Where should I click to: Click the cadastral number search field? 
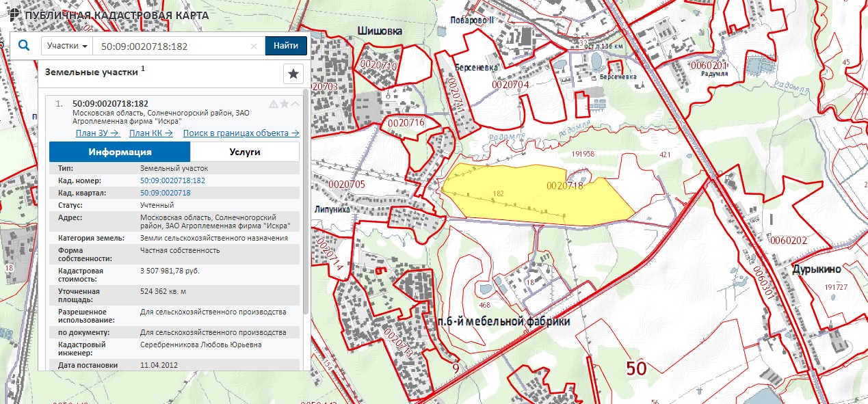pyautogui.click(x=171, y=46)
